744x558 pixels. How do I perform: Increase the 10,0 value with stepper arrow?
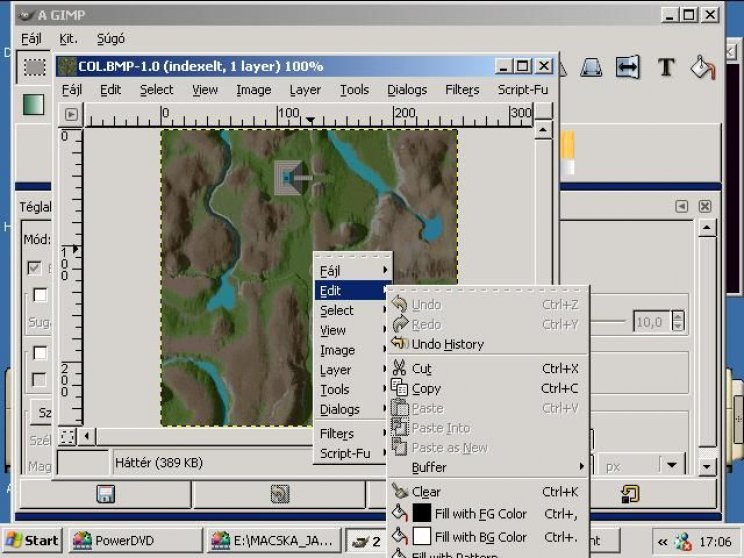(x=678, y=316)
